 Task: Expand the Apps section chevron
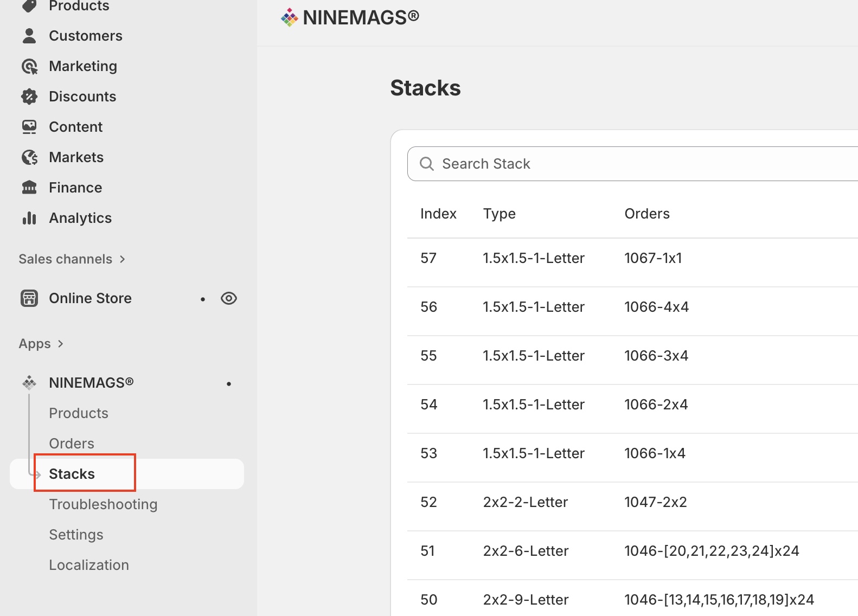click(60, 344)
